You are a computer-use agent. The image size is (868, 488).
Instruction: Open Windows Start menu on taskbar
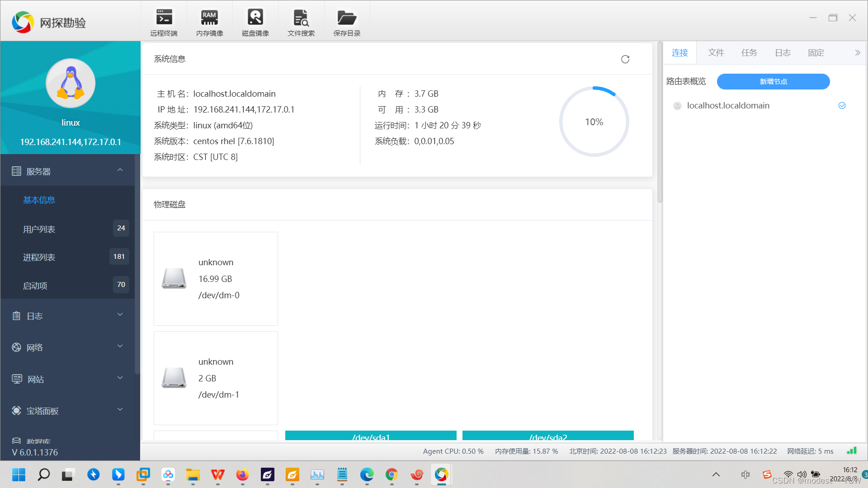click(19, 475)
